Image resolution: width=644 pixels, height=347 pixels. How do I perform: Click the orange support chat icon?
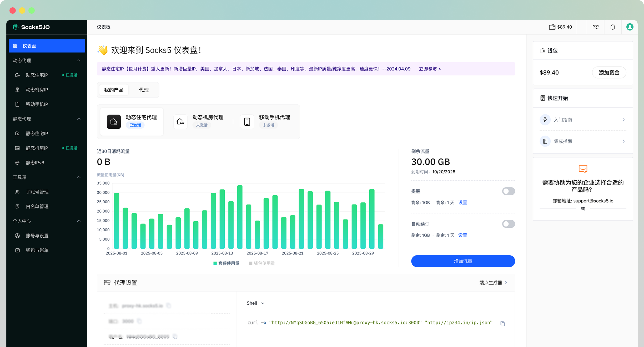tap(583, 169)
